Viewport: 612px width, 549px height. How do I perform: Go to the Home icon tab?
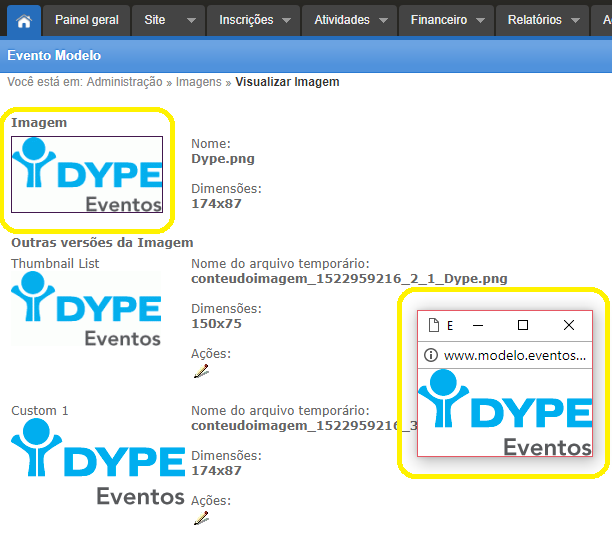click(x=24, y=21)
